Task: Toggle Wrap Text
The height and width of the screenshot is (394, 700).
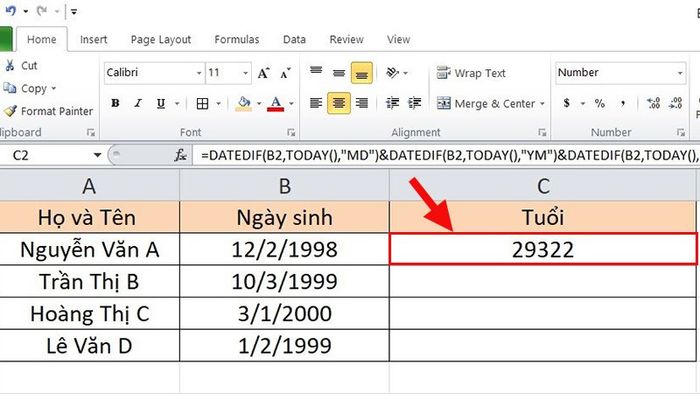Action: (471, 73)
